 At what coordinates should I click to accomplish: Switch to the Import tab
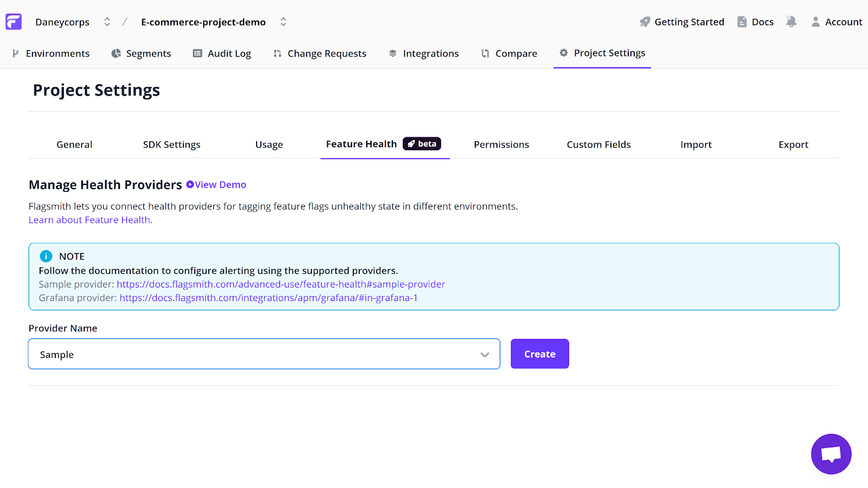(696, 144)
